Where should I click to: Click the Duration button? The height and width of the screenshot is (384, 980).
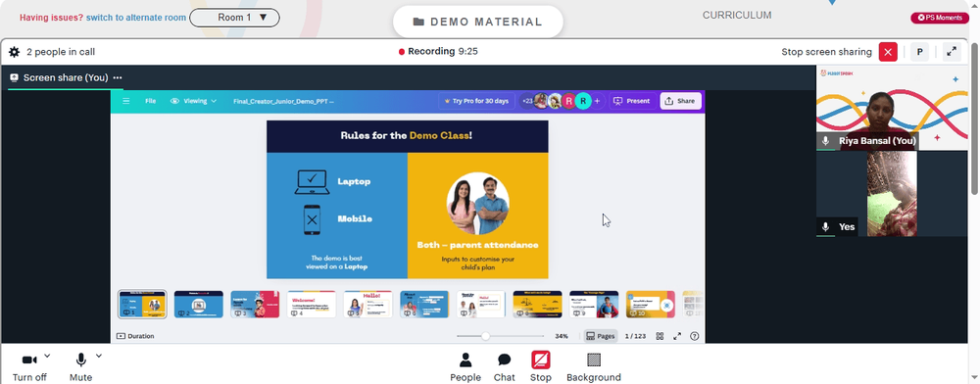coord(135,336)
